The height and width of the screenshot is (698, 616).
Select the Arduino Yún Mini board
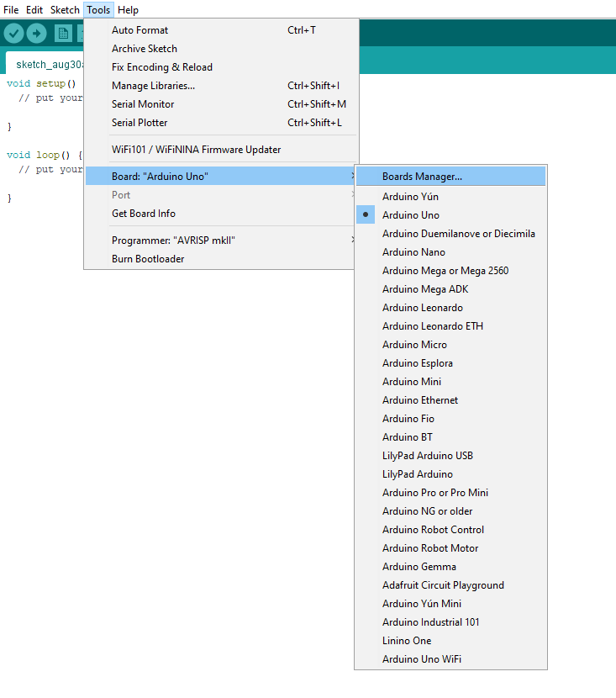click(x=451, y=604)
